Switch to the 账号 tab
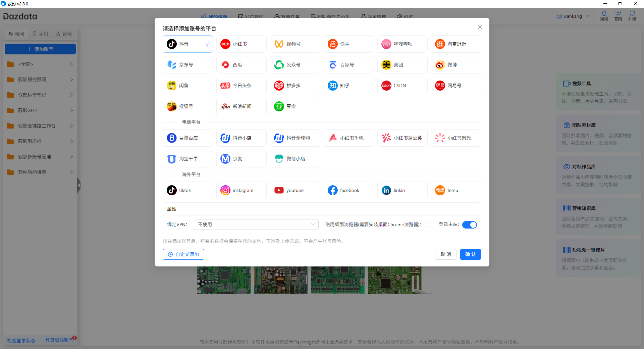Viewport: 644px width, 349px height. point(16,34)
